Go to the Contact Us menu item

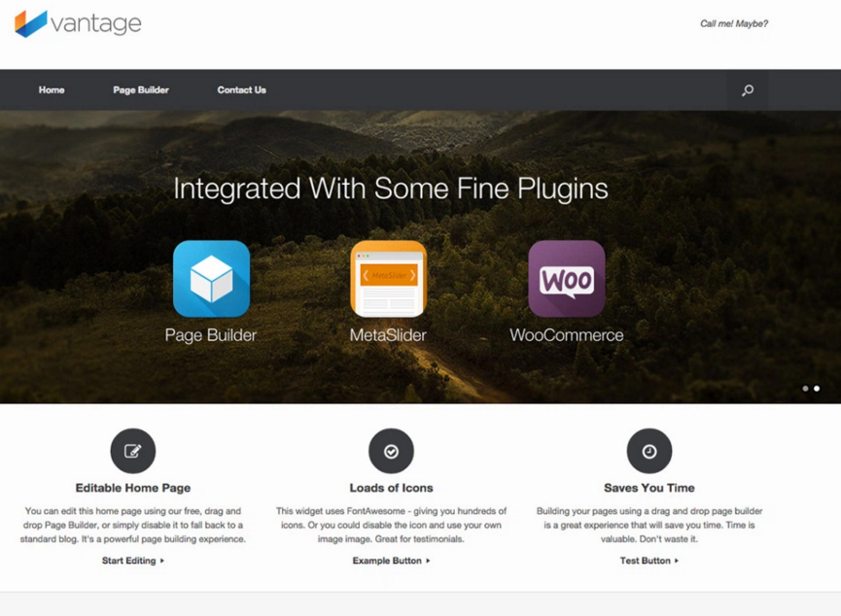tap(241, 90)
